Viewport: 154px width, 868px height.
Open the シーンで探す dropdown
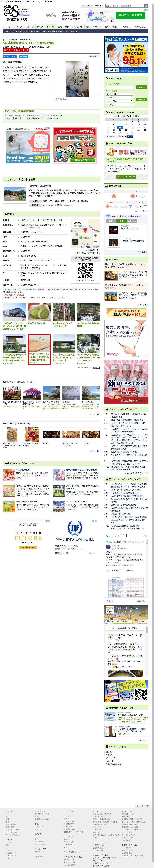119,104
